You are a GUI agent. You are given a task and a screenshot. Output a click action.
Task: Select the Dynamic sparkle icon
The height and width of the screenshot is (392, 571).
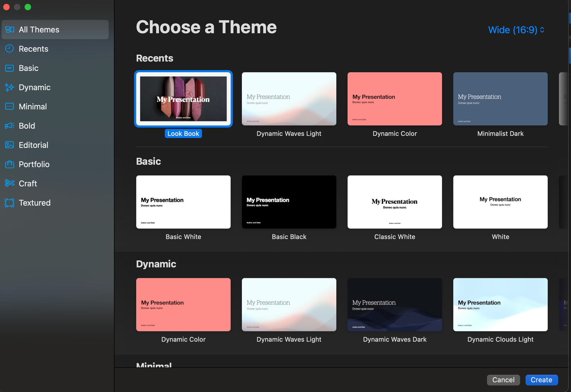click(10, 87)
